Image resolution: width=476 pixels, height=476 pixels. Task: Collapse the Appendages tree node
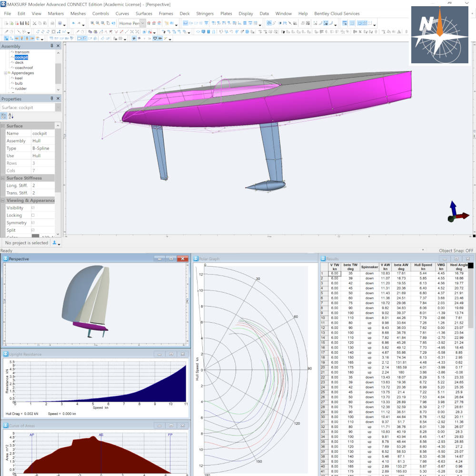pyautogui.click(x=6, y=73)
